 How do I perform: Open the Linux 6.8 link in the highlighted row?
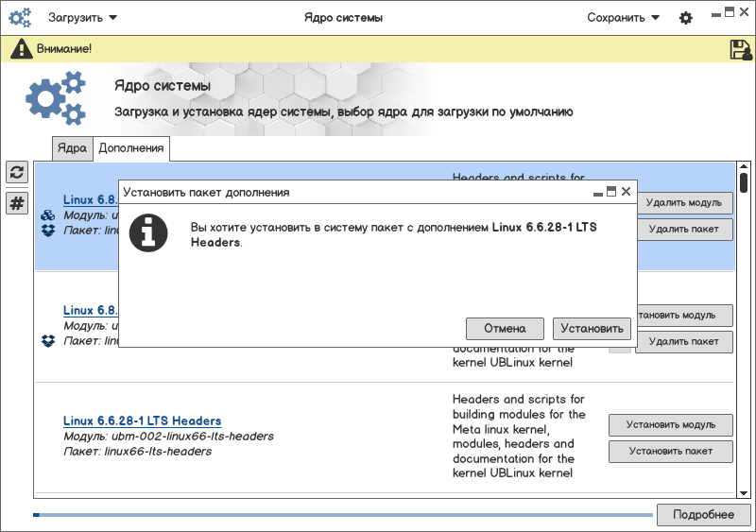coord(91,199)
